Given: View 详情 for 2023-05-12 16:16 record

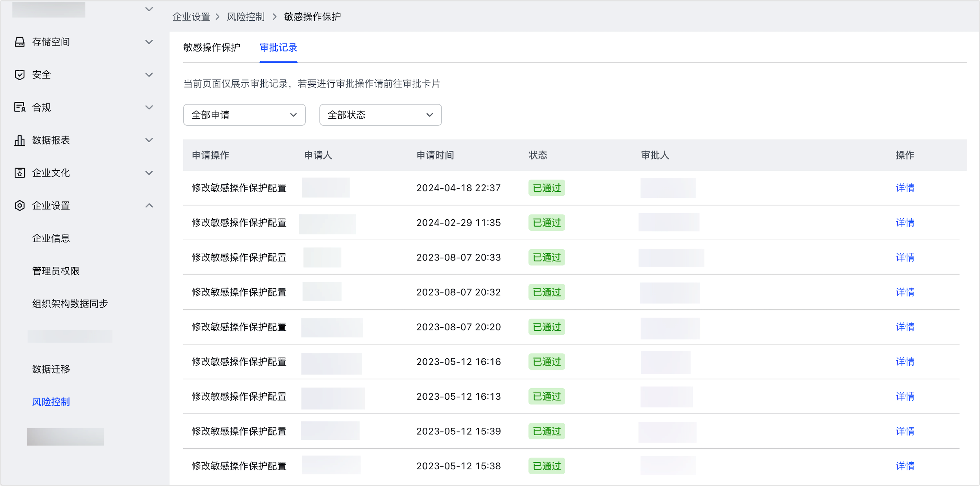Looking at the screenshot, I should [905, 362].
